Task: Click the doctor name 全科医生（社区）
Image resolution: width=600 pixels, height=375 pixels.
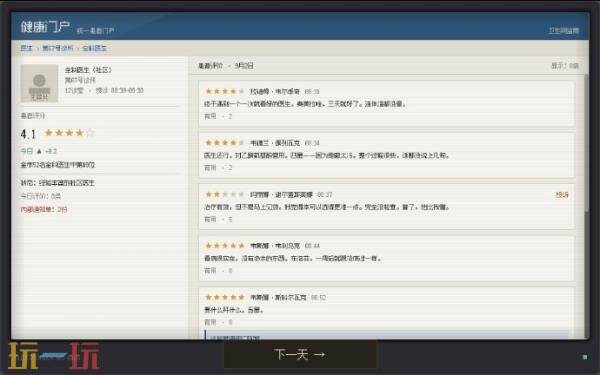Action: (x=88, y=70)
